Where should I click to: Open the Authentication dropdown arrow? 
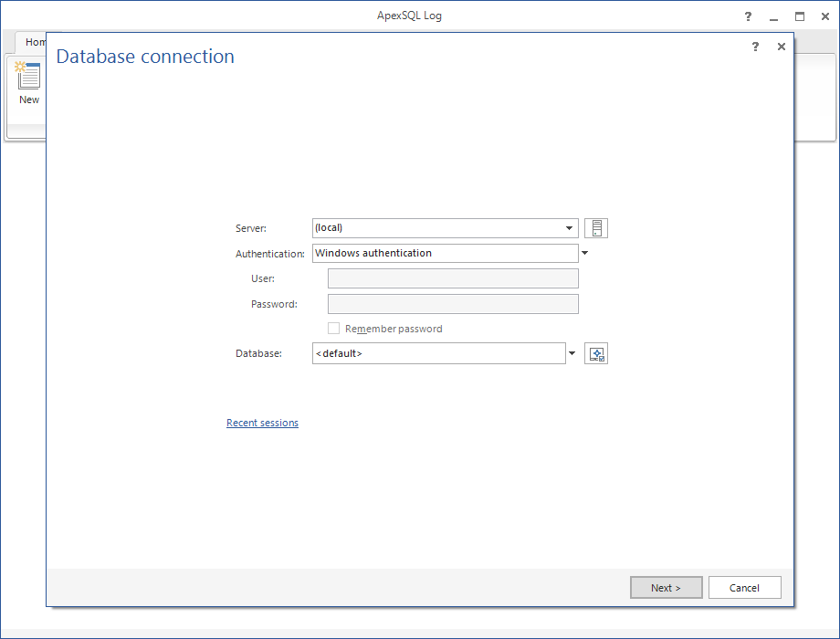[x=585, y=253]
